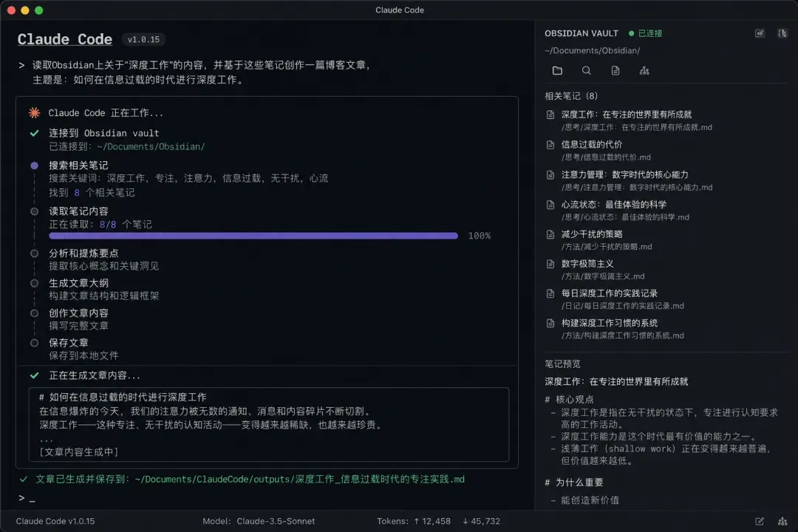This screenshot has height=532, width=798.
Task: Click the OBSIDIAN VAULT panel title
Action: tap(582, 33)
